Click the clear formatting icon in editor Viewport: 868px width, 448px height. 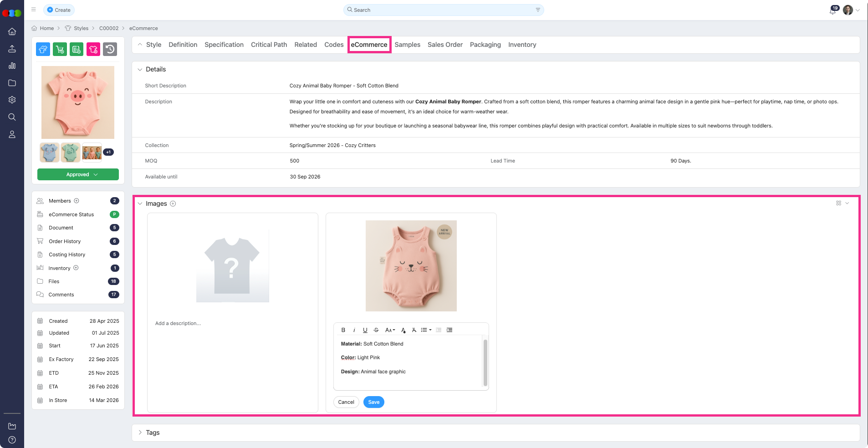coord(414,330)
